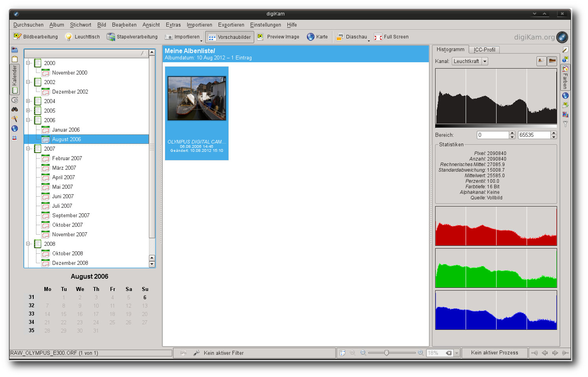Click the zoom-out magnifier in status bar
This screenshot has height=377, width=588.
pyautogui.click(x=363, y=353)
